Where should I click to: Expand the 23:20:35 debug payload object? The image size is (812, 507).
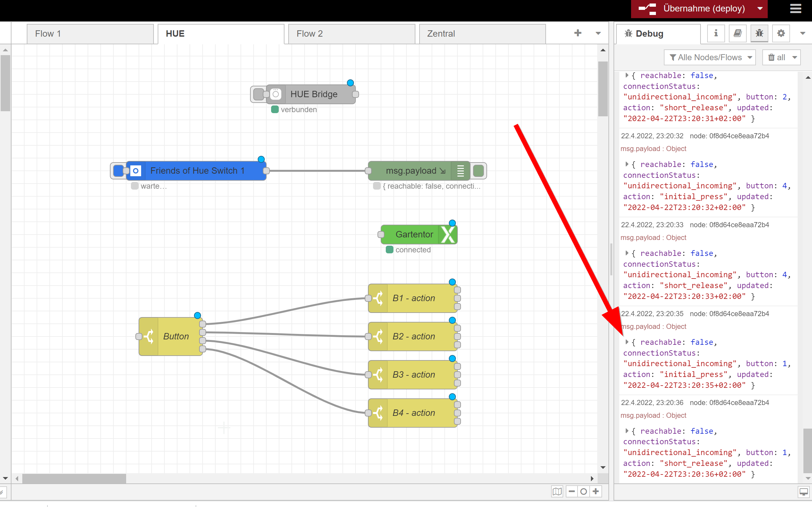(x=627, y=342)
